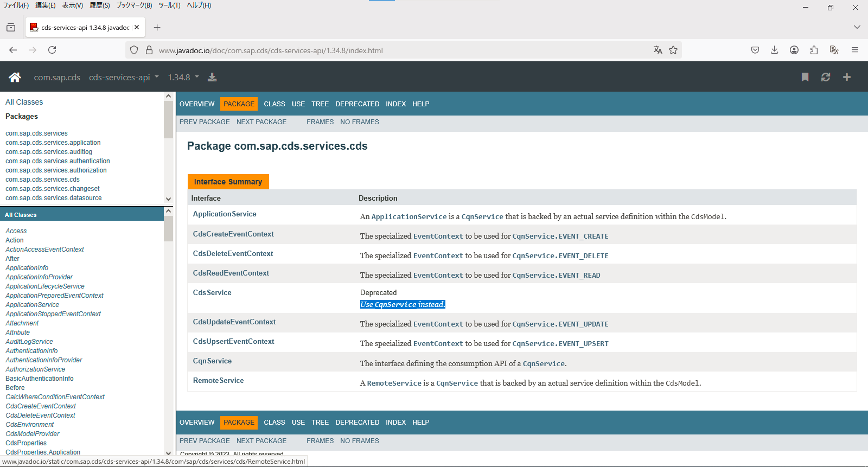
Task: Close the cds-services-api javadoc tab
Action: pyautogui.click(x=137, y=27)
